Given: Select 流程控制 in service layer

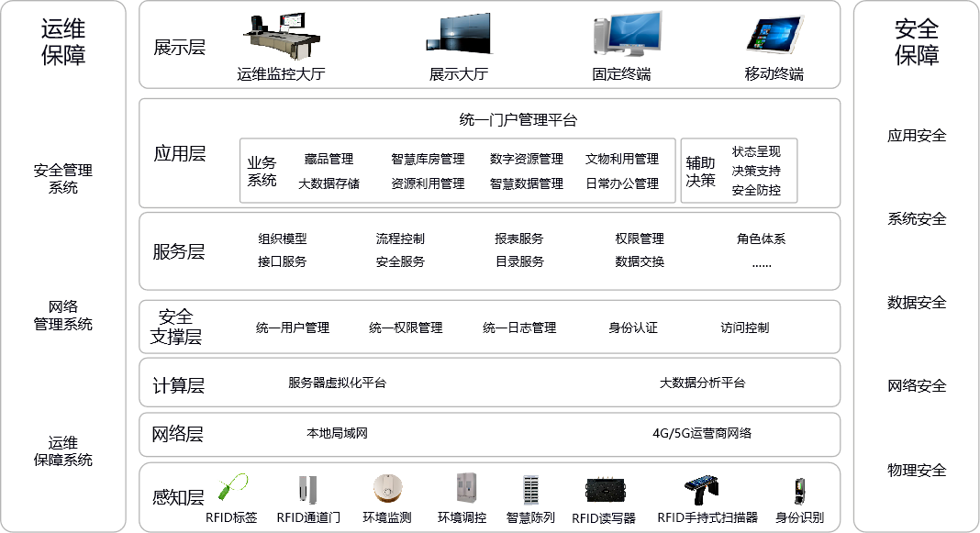Looking at the screenshot, I should click(x=400, y=239).
